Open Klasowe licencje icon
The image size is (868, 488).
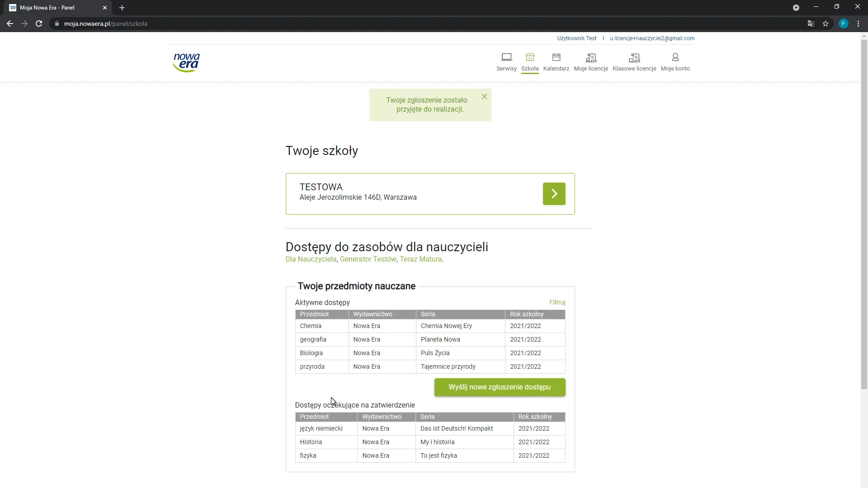pyautogui.click(x=634, y=58)
